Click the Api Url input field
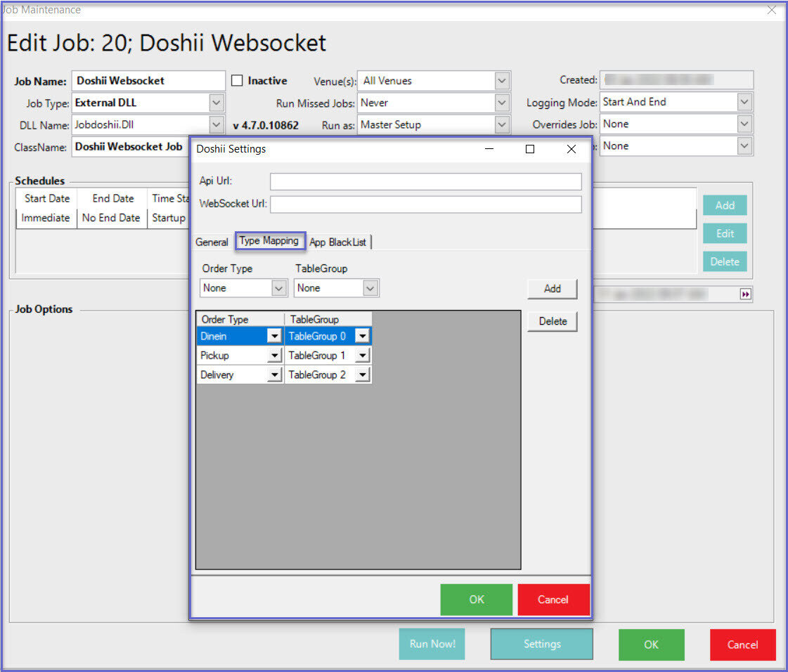788x672 pixels. pyautogui.click(x=426, y=181)
